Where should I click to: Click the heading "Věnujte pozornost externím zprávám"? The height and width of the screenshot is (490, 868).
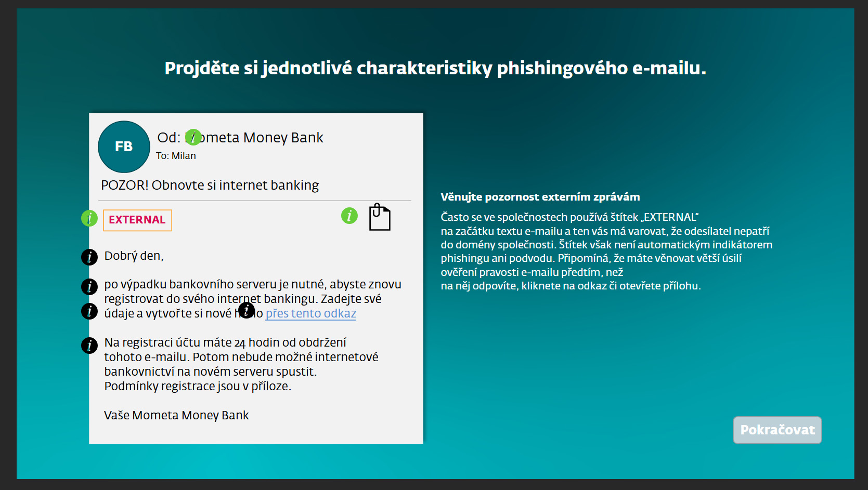pyautogui.click(x=540, y=197)
